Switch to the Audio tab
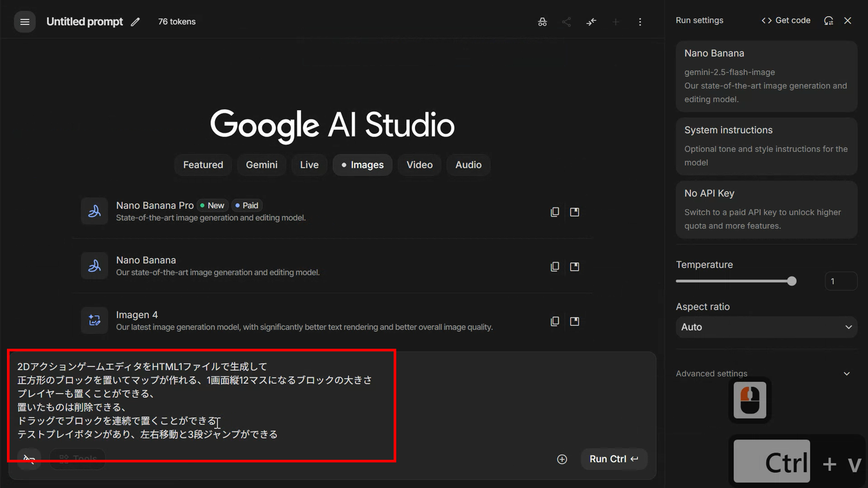The height and width of the screenshot is (488, 868). [468, 165]
